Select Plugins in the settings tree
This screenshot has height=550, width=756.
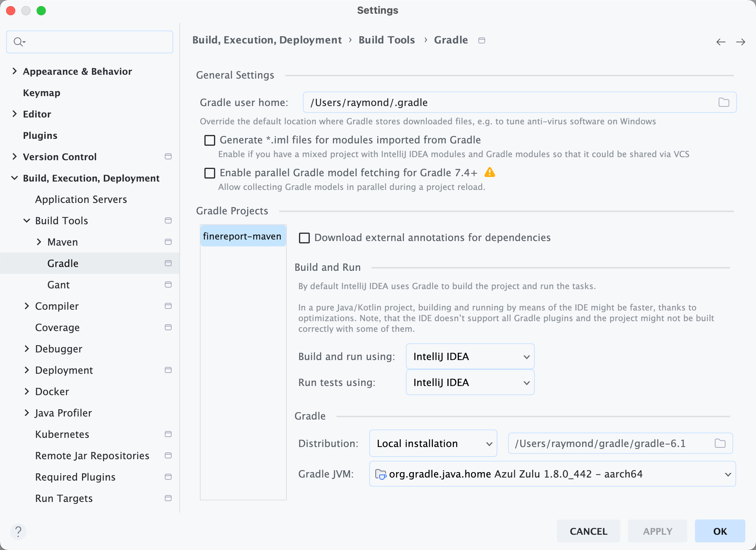[x=40, y=135]
